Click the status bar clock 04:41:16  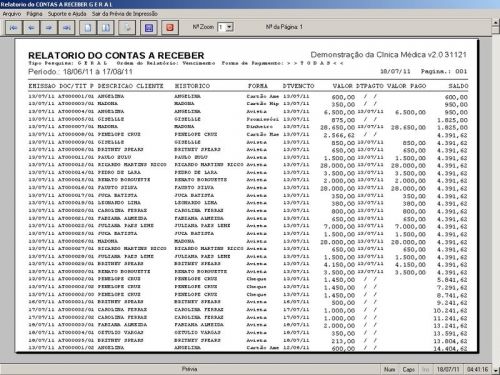[x=477, y=369]
